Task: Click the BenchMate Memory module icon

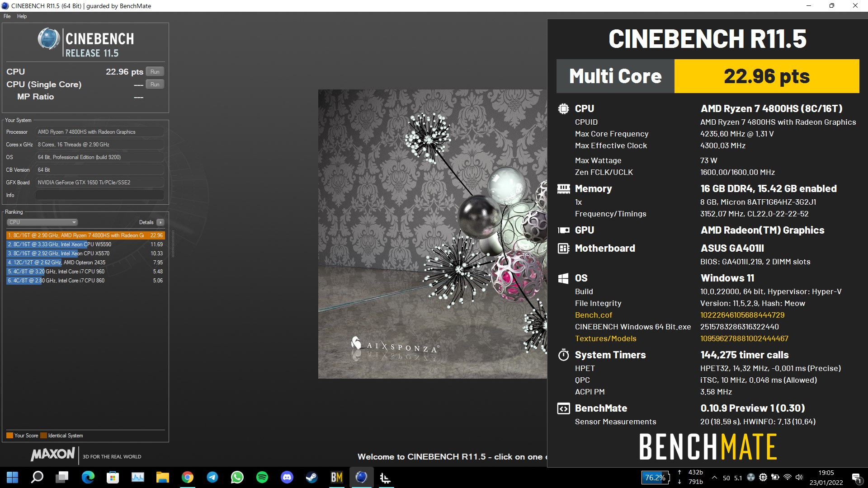Action: [563, 189]
